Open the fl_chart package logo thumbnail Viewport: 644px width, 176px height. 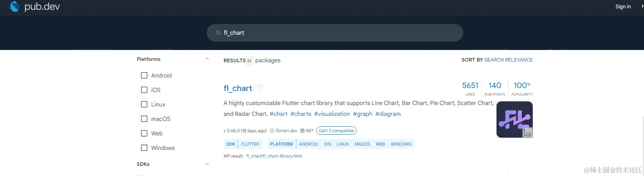pyautogui.click(x=514, y=119)
